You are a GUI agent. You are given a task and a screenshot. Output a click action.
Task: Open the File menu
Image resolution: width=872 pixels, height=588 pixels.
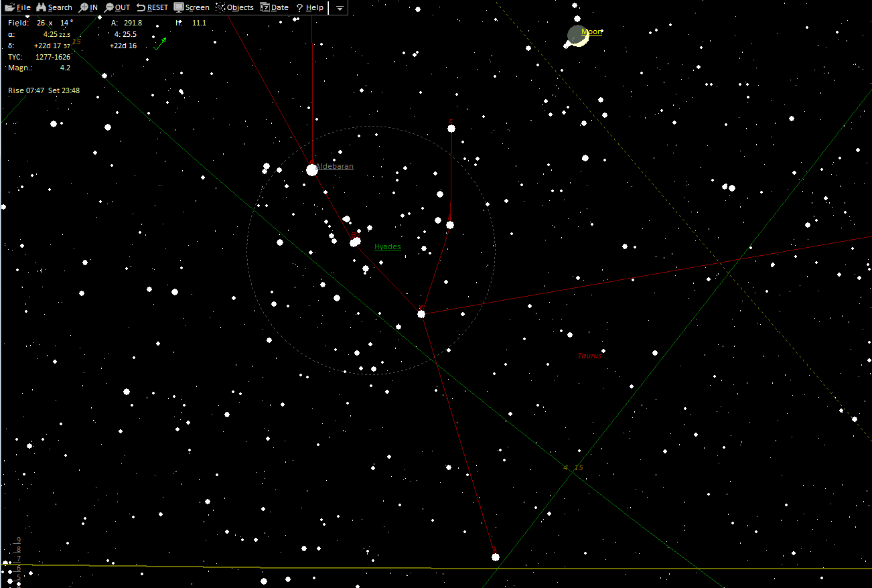(x=17, y=7)
